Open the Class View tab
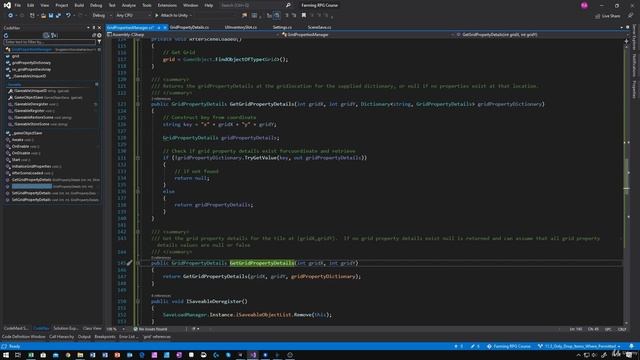640x360 pixels. (x=92, y=328)
